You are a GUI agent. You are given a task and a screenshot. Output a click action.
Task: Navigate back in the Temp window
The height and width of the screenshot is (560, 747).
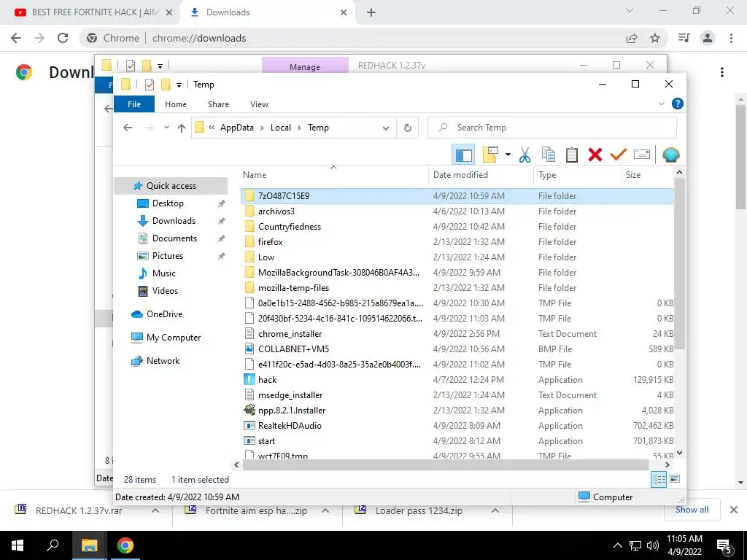coord(127,128)
